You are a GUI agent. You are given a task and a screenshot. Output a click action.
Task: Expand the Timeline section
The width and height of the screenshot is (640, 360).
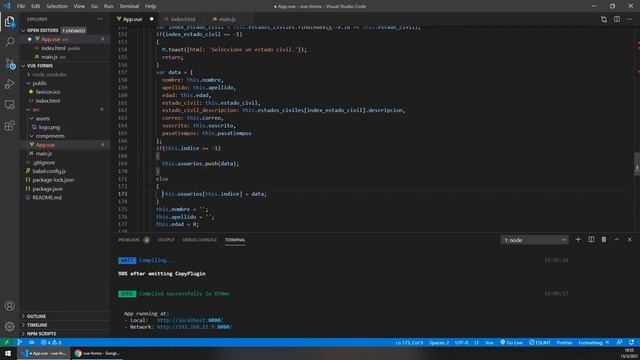[37, 325]
